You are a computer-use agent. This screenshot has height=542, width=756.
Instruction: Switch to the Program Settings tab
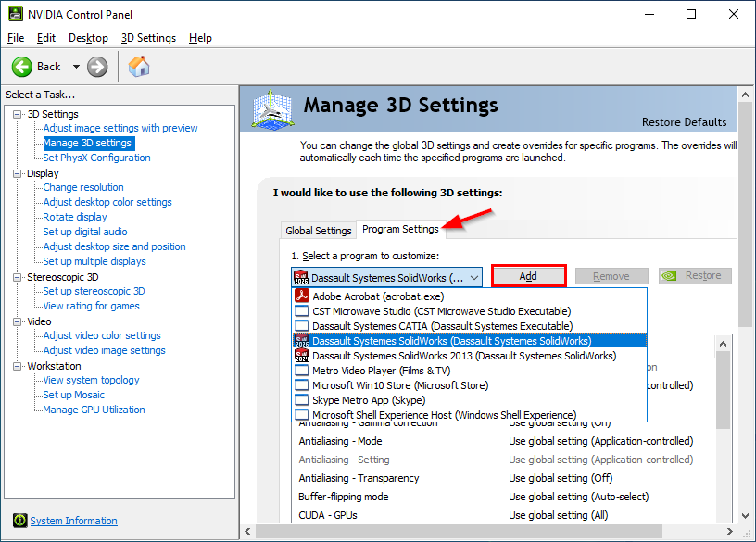coord(400,229)
